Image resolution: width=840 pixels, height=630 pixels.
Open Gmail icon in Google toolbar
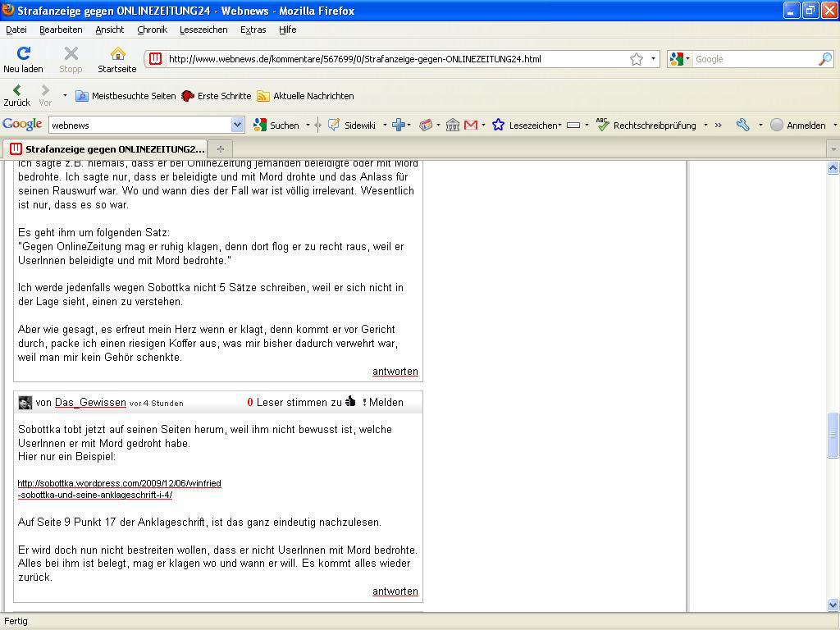pyautogui.click(x=471, y=125)
